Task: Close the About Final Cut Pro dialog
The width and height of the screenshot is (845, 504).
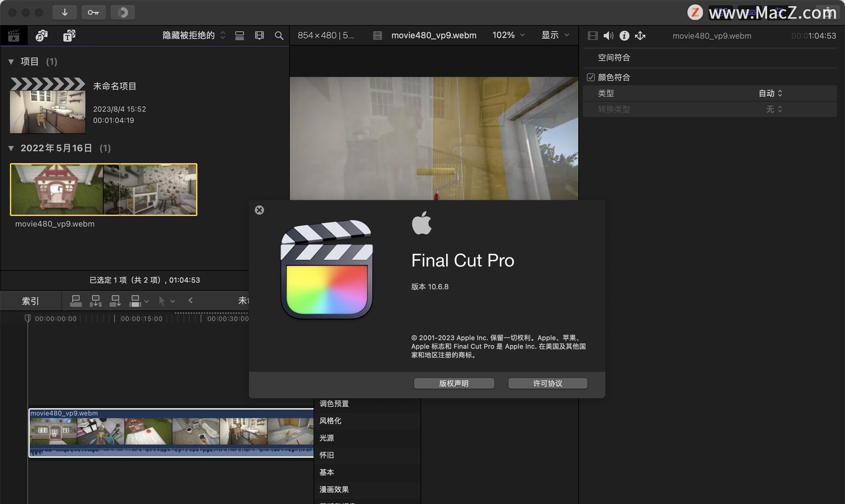Action: tap(260, 210)
